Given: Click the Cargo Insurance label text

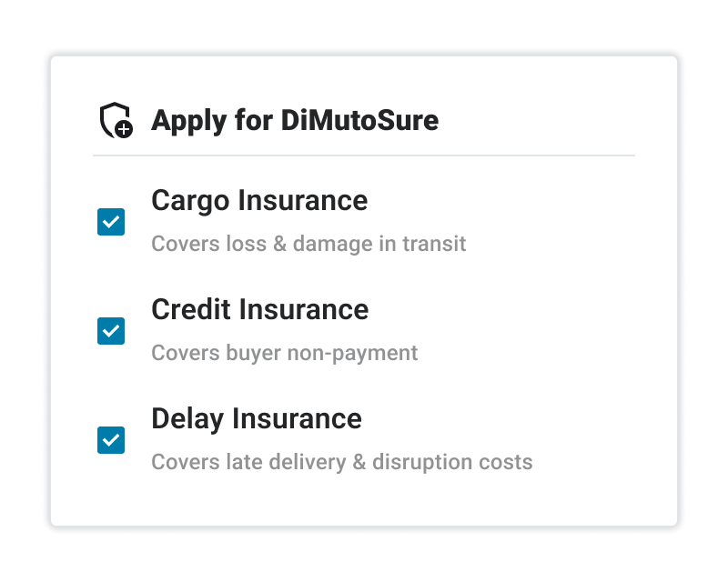Looking at the screenshot, I should click(x=259, y=201).
